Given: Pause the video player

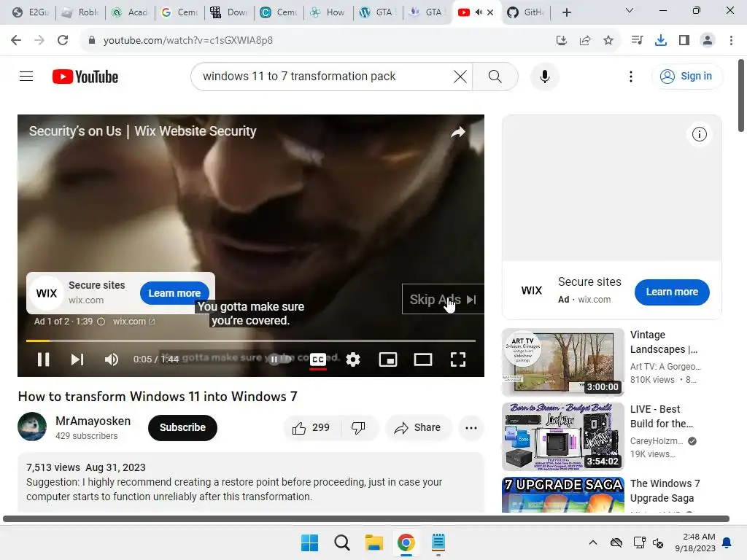Looking at the screenshot, I should coord(43,359).
